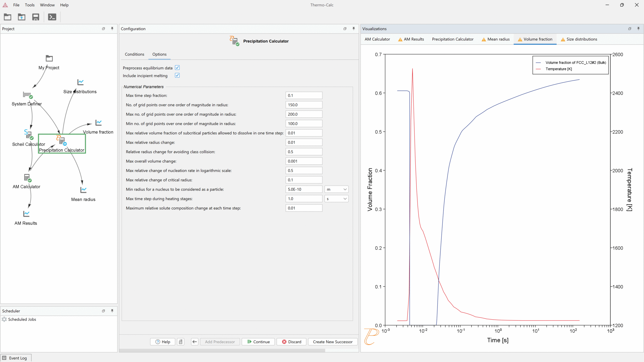Click the Help button

pos(163,342)
